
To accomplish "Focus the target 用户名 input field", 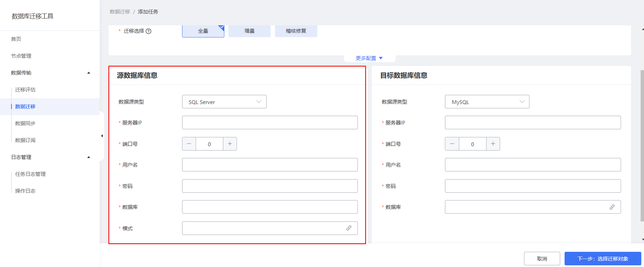I will pos(533,165).
